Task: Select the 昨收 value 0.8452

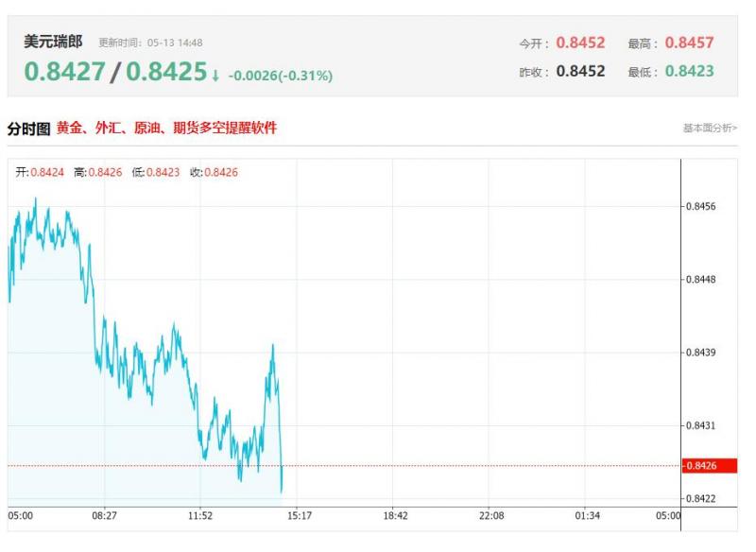Action: pyautogui.click(x=580, y=71)
